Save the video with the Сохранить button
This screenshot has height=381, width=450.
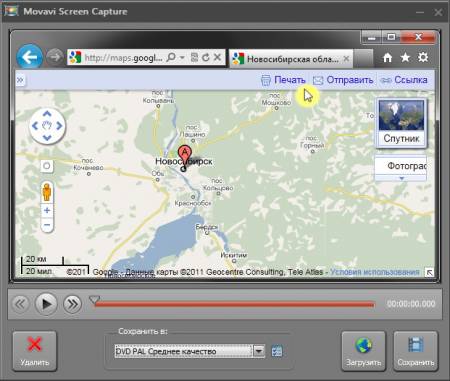pyautogui.click(x=415, y=351)
